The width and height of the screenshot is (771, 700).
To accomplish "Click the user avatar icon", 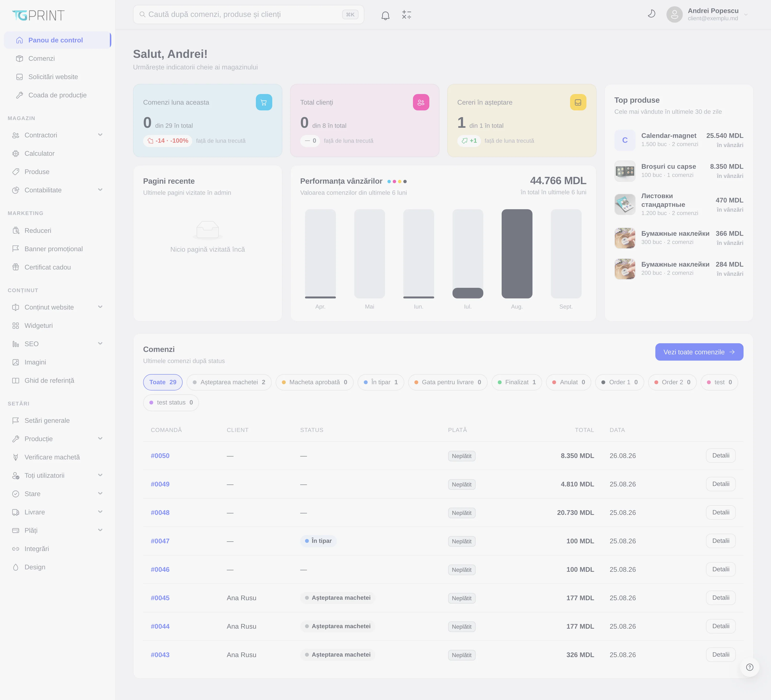I will click(674, 14).
